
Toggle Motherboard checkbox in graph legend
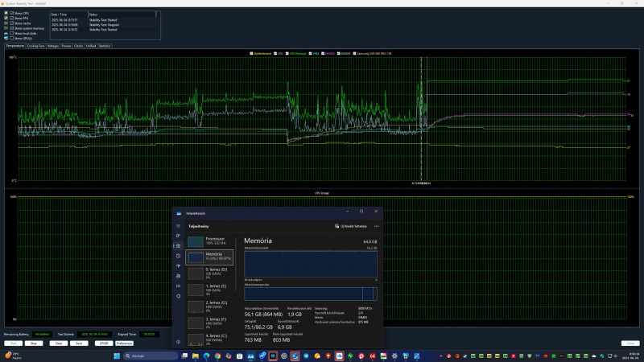[251, 52]
